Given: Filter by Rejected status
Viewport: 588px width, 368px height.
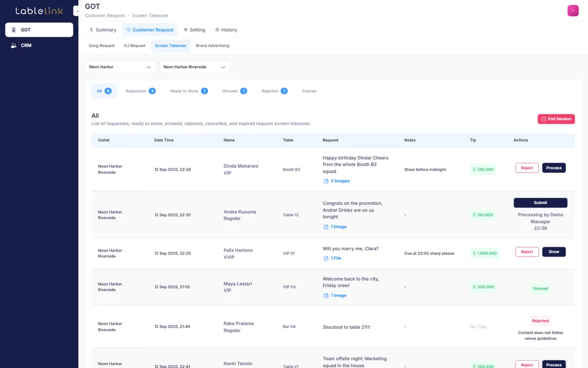Looking at the screenshot, I should click(x=274, y=91).
